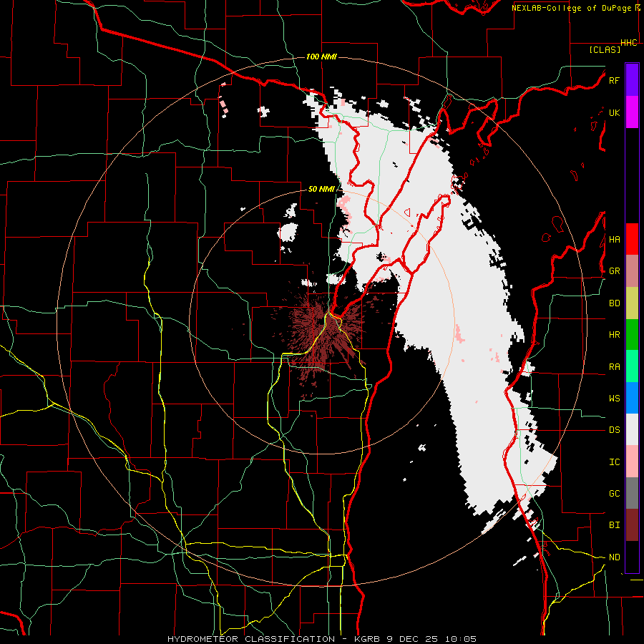Click the BI brown legend swatch

(x=632, y=525)
